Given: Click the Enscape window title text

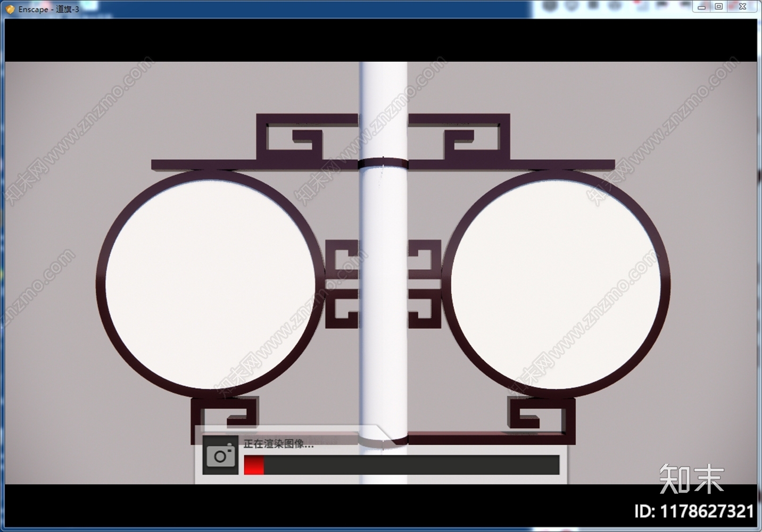Looking at the screenshot, I should (x=48, y=9).
